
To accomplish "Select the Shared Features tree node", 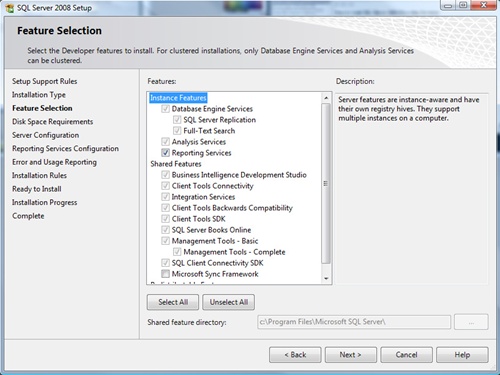I will (176, 164).
